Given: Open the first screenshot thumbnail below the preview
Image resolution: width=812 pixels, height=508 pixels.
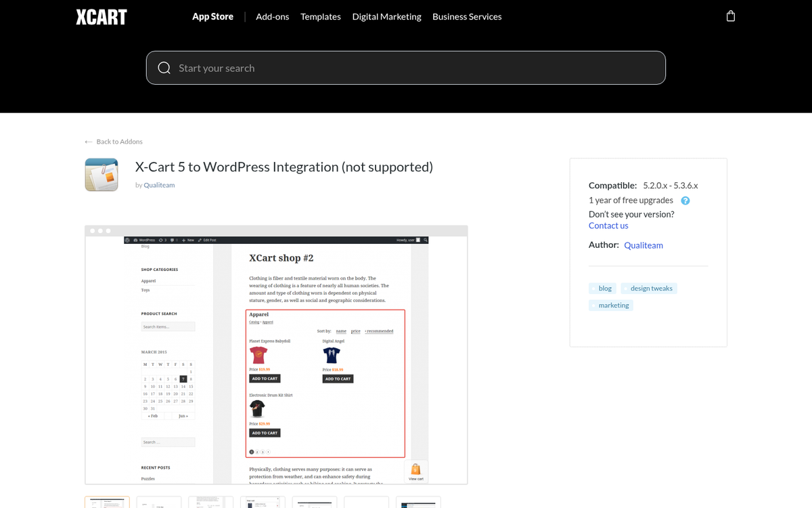Looking at the screenshot, I should [x=106, y=502].
